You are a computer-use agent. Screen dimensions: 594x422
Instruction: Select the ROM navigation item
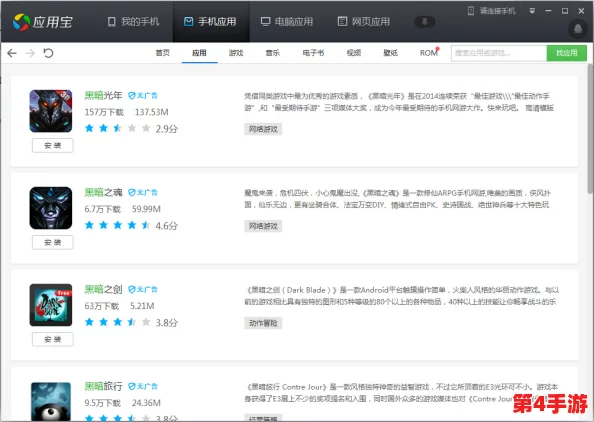tap(428, 53)
